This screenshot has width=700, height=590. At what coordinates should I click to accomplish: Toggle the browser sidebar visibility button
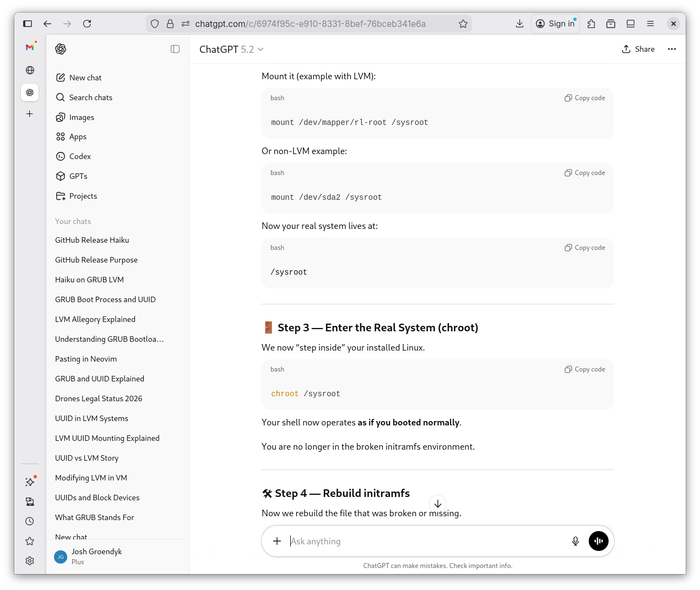tap(28, 24)
